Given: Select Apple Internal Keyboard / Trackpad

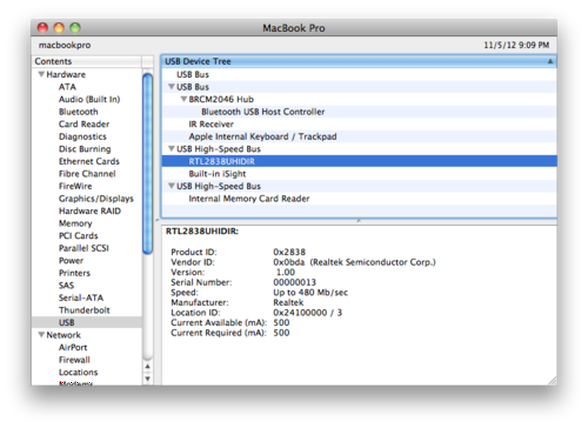Looking at the screenshot, I should [x=359, y=136].
